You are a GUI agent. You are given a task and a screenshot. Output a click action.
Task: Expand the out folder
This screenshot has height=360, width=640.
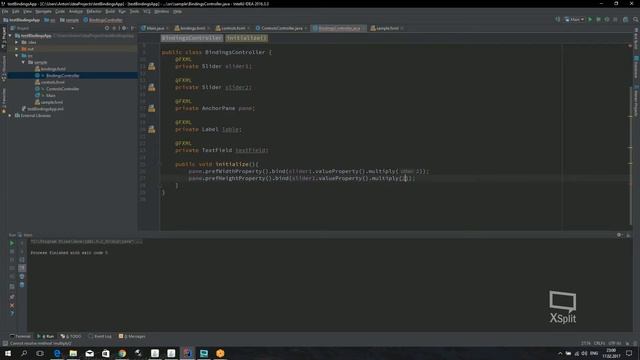[x=17, y=49]
